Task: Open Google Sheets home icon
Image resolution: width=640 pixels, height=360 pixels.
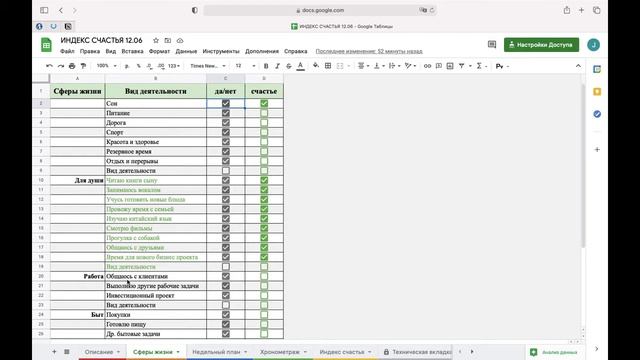Action: pyautogui.click(x=46, y=45)
